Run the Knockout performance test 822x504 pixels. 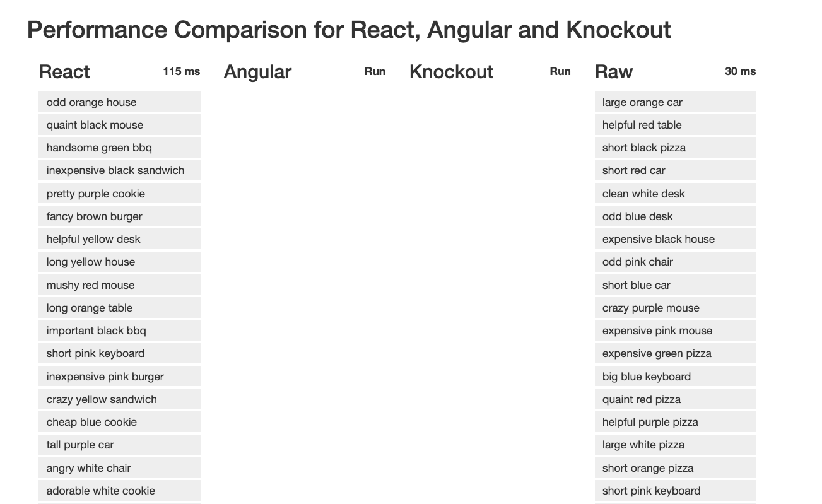tap(560, 71)
